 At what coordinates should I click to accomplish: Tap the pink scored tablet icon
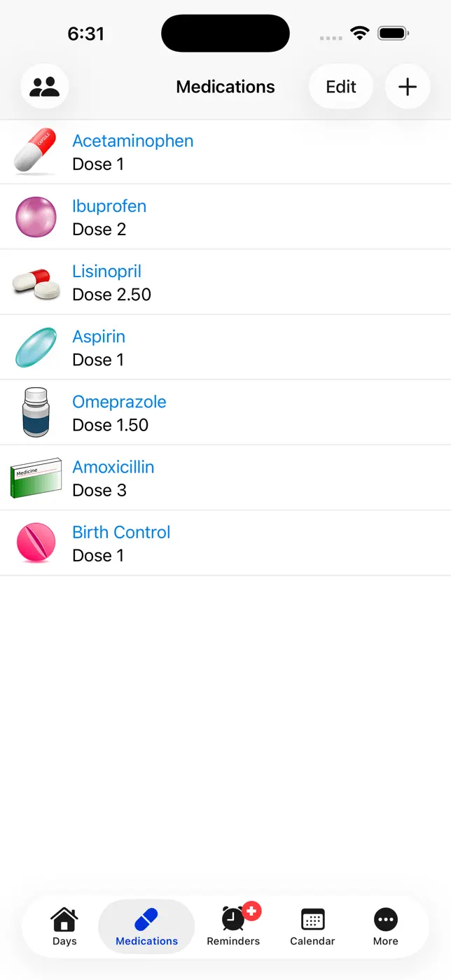pyautogui.click(x=36, y=542)
